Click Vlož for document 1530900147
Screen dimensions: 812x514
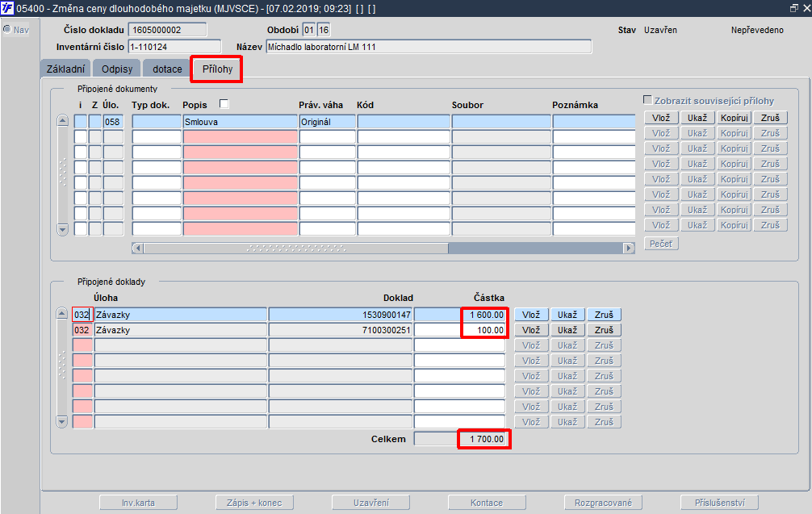(x=531, y=315)
